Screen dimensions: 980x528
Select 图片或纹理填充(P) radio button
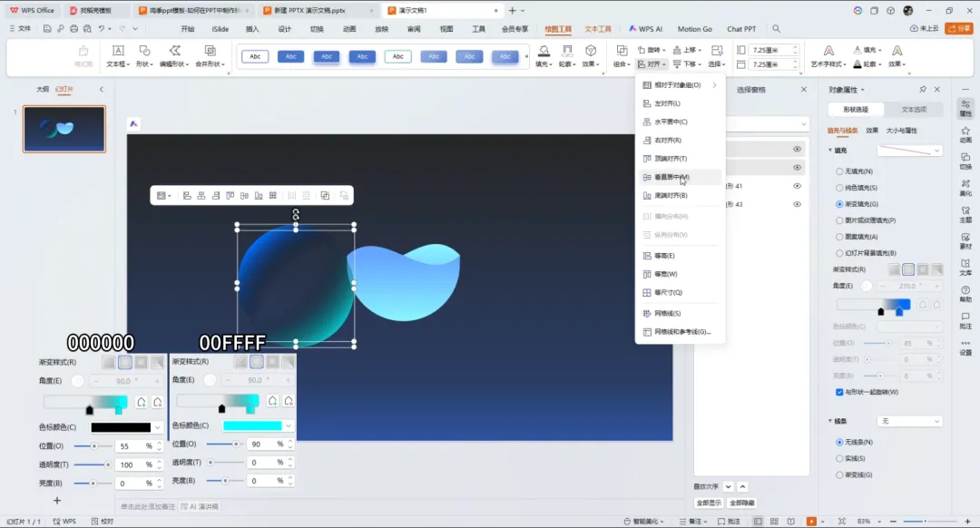click(839, 220)
